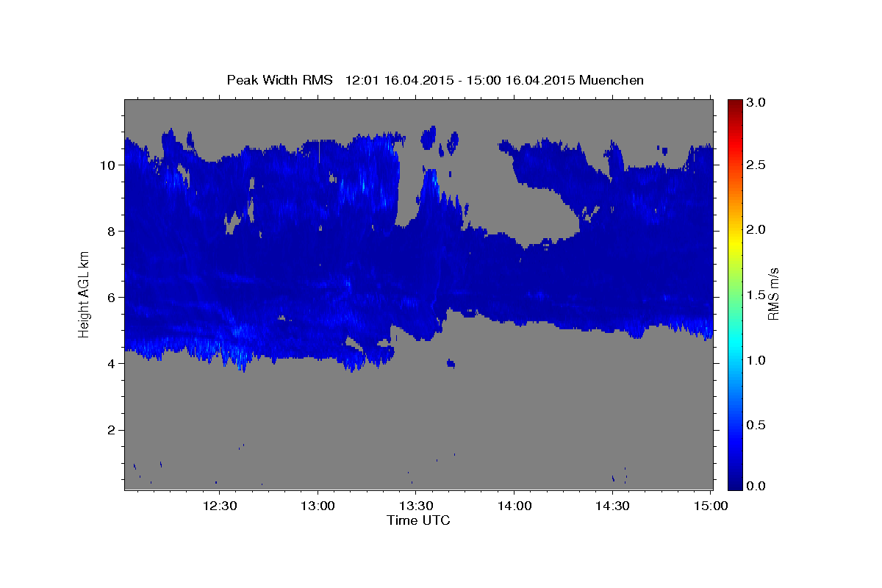The width and height of the screenshot is (882, 588).
Task: Click the 15:00 time tick label
Action: coord(709,506)
